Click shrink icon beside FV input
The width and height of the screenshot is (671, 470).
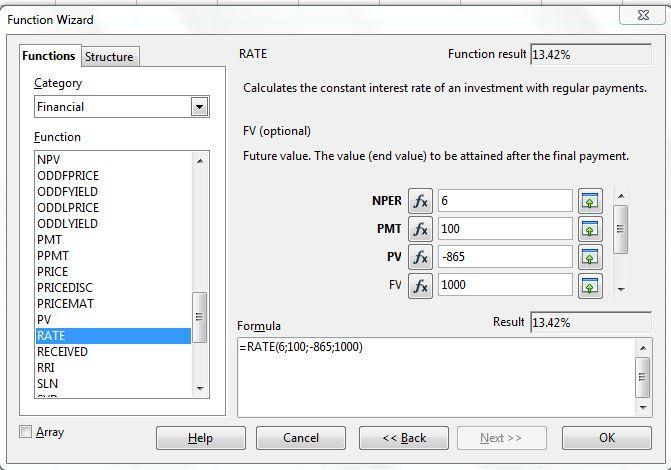pyautogui.click(x=590, y=286)
